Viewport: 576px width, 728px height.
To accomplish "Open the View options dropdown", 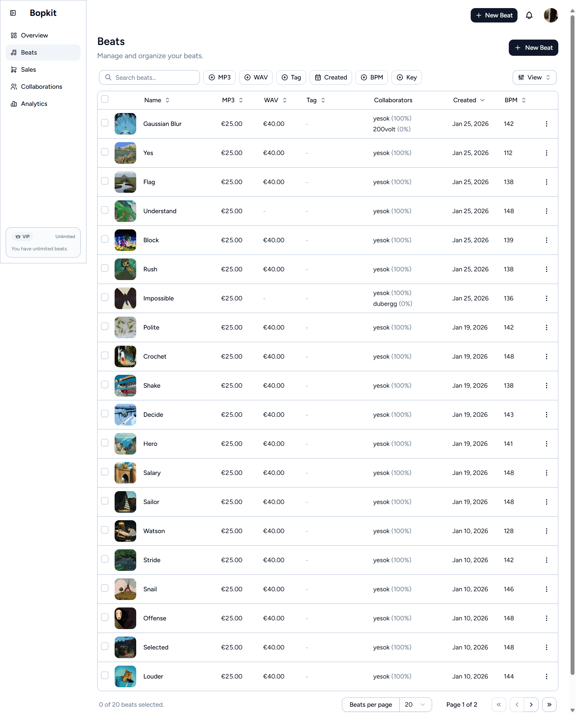I will 534,77.
